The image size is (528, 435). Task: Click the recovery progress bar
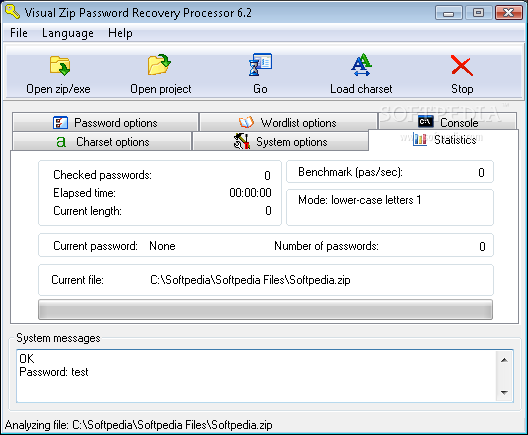[x=265, y=309]
